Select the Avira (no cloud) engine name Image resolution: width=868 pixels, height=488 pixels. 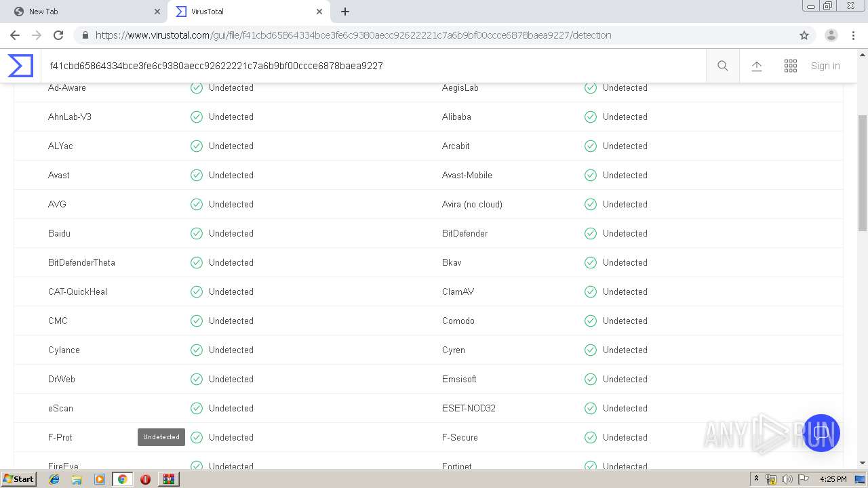coord(472,204)
